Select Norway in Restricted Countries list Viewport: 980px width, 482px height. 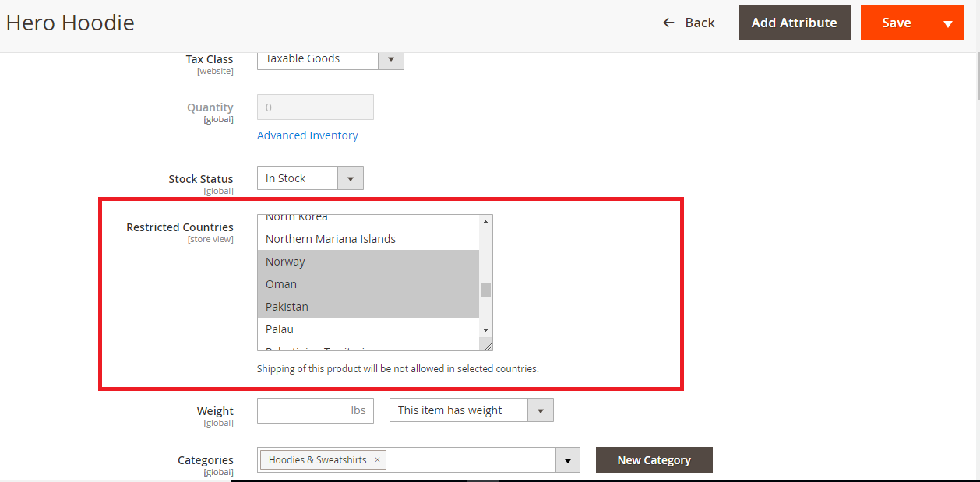click(285, 262)
